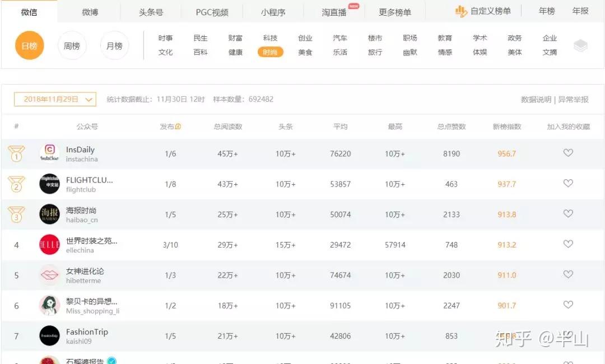Viewport: 605px width, 364px height.
Task: Select the 日榜 daily ranking
Action: click(29, 45)
